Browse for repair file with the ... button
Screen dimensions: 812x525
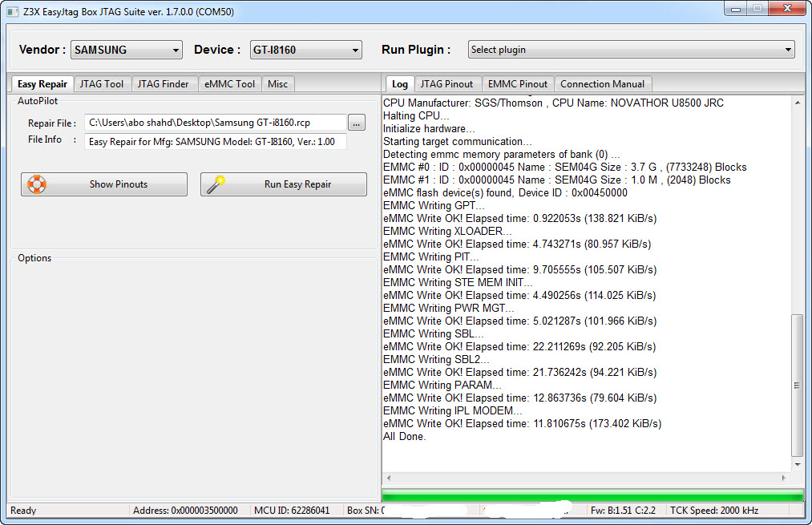(x=356, y=123)
